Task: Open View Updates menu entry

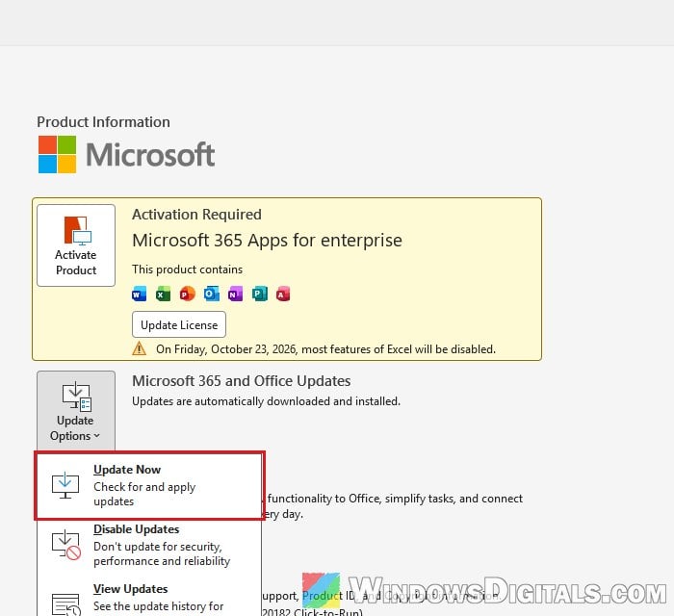Action: tap(149, 598)
